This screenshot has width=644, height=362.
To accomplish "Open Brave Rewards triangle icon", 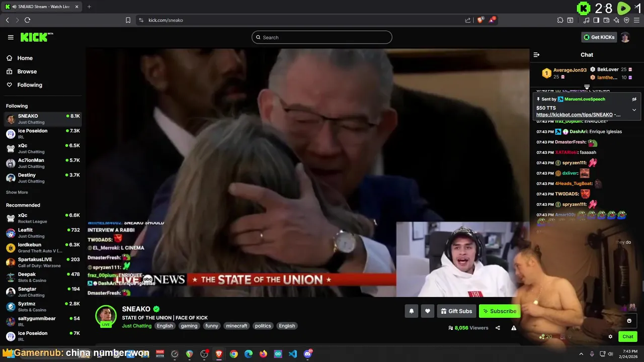I will (492, 20).
